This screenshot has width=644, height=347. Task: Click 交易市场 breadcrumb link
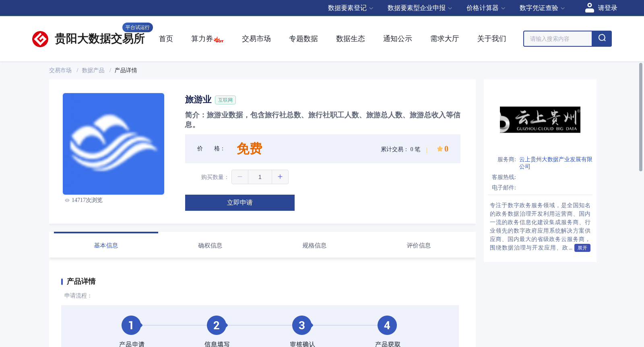pos(60,71)
